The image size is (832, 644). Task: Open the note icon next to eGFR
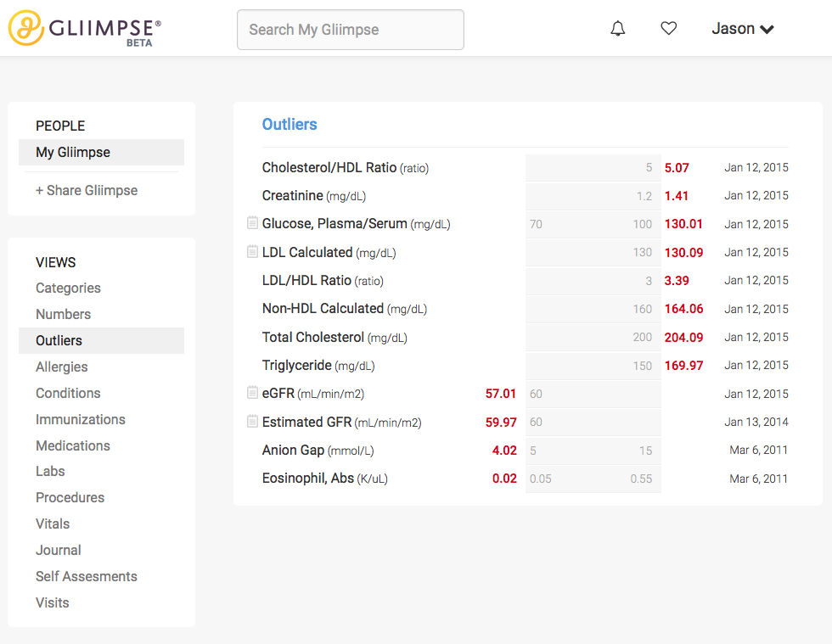point(251,393)
